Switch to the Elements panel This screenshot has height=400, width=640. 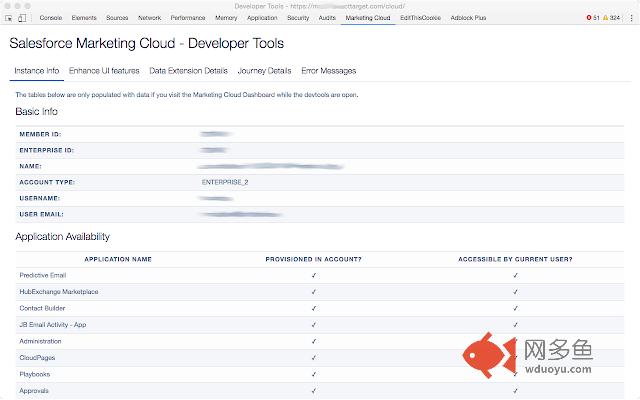coord(84,18)
